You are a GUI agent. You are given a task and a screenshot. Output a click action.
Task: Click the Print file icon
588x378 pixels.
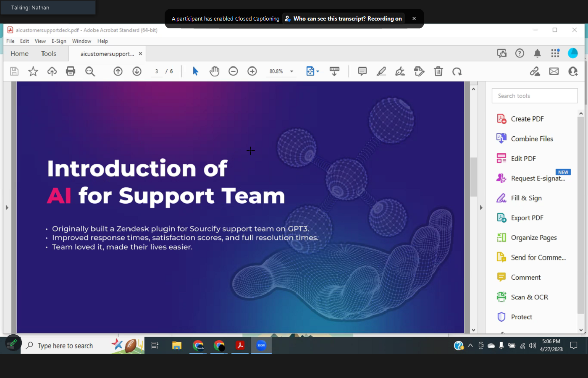coord(71,71)
